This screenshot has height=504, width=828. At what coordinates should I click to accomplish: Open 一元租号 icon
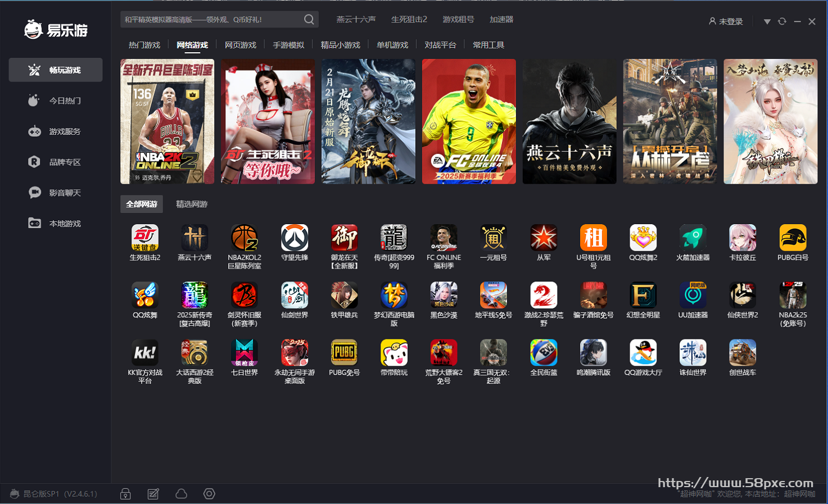coord(494,238)
